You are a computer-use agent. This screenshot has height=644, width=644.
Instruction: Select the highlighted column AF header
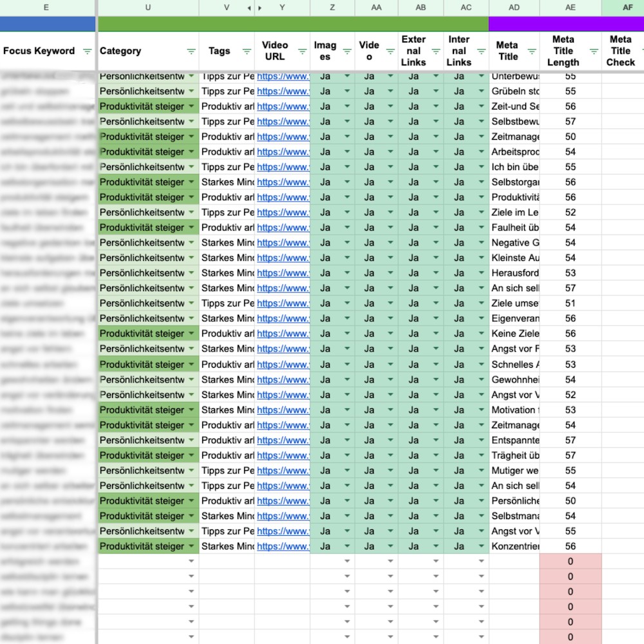pyautogui.click(x=623, y=8)
